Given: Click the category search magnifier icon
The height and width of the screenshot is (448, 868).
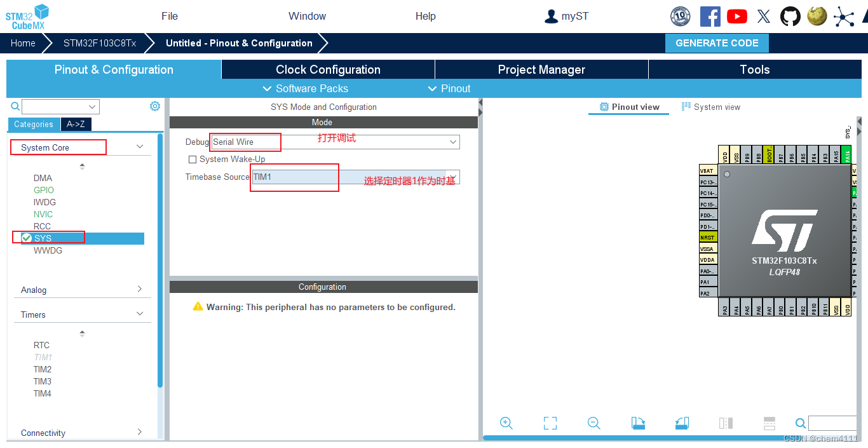Looking at the screenshot, I should (x=15, y=106).
